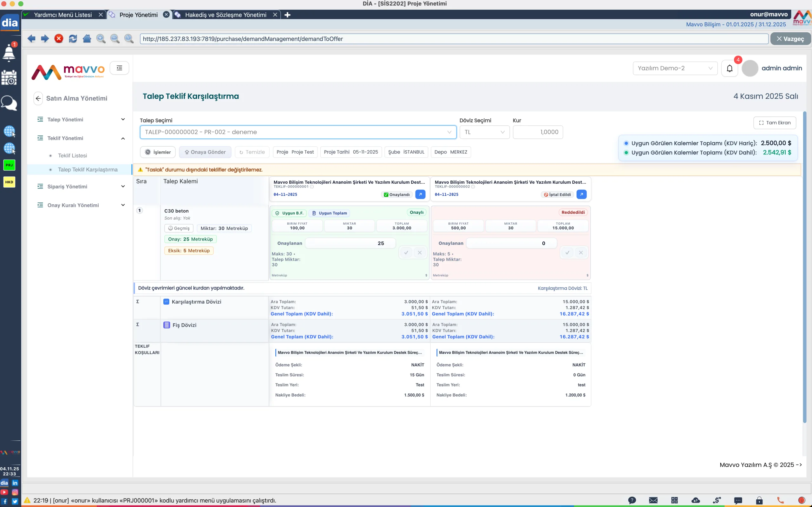Screen dimensions: 812x507
Task: Open TEKLIF-000000001 with blue arrow icon
Action: coord(420,194)
